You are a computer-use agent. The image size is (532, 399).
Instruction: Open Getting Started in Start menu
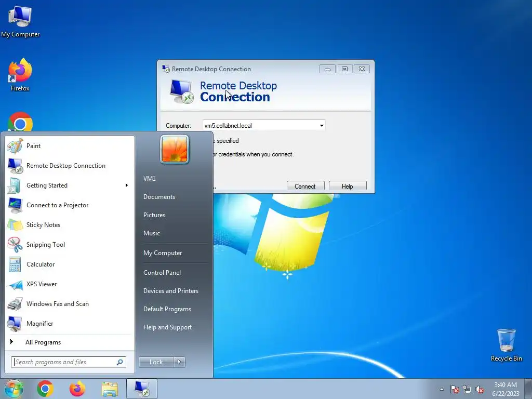[70, 185]
